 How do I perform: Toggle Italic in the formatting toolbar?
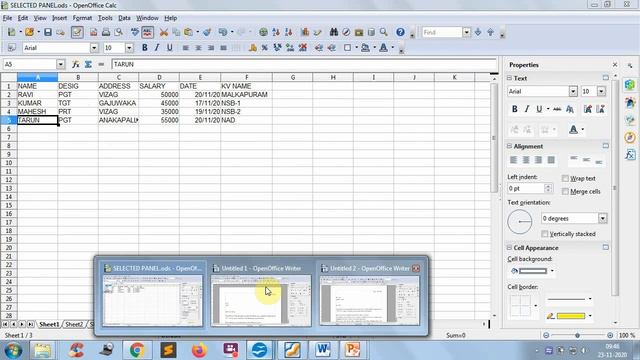click(x=157, y=48)
